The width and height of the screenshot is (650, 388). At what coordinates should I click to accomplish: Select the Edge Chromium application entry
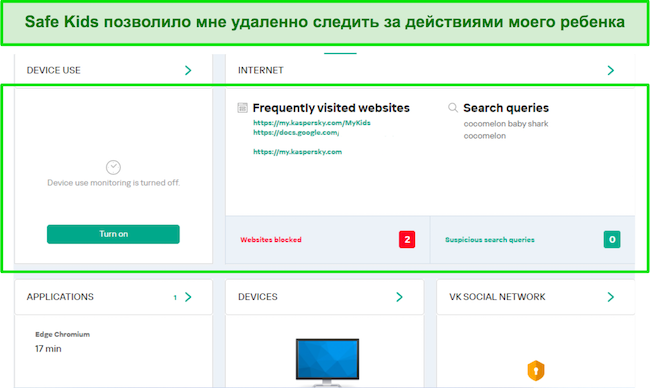pyautogui.click(x=62, y=334)
